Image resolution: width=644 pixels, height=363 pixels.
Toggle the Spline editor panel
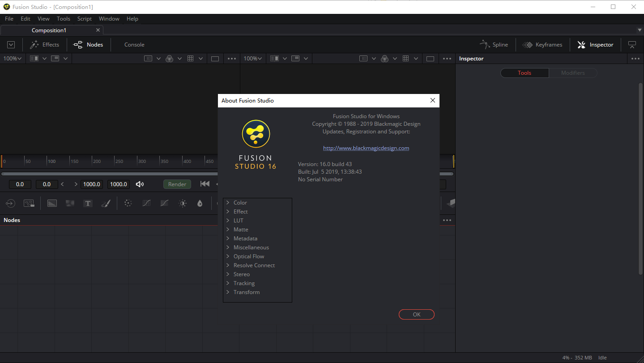point(494,45)
